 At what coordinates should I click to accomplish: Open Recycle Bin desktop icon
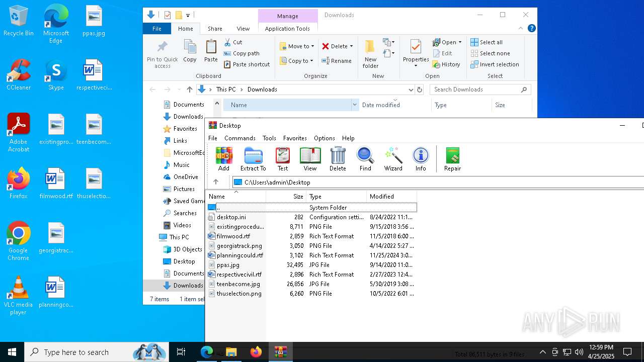click(19, 21)
